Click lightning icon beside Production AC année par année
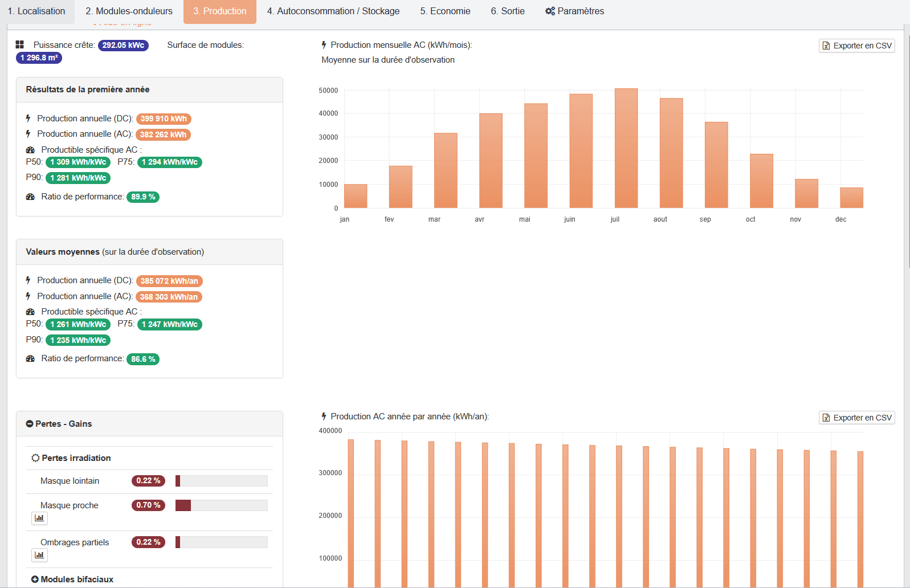910x588 pixels. coord(324,416)
